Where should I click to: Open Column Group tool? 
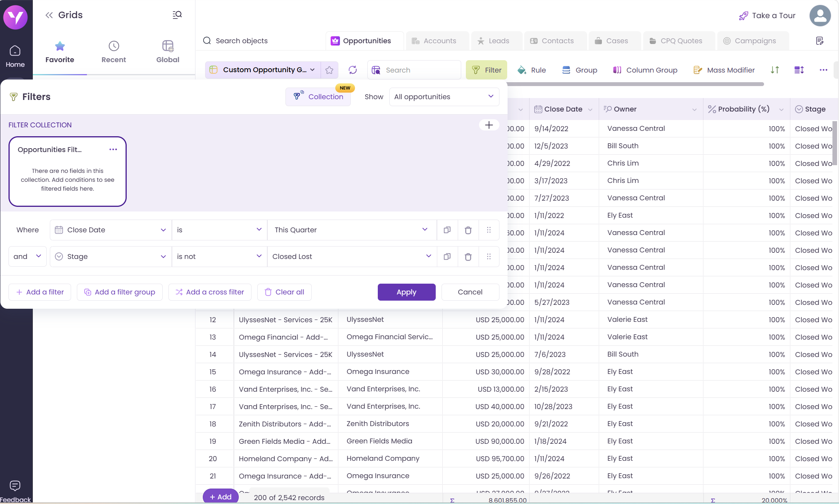point(645,70)
